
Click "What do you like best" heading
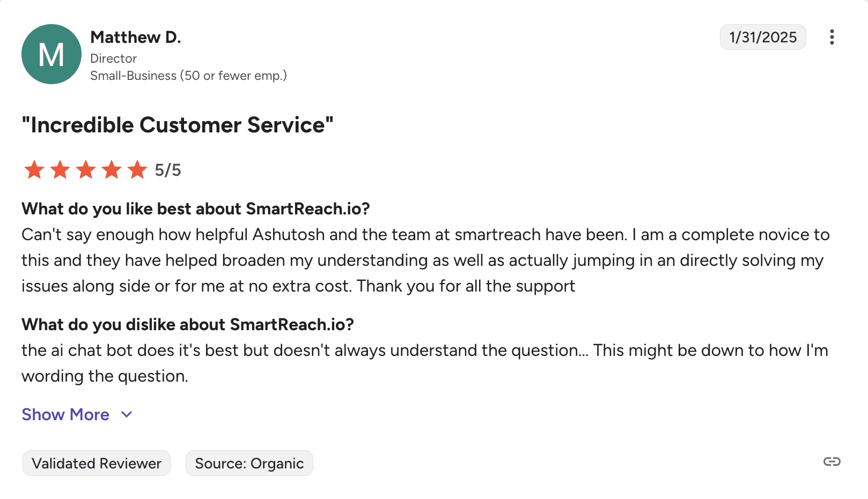(196, 208)
